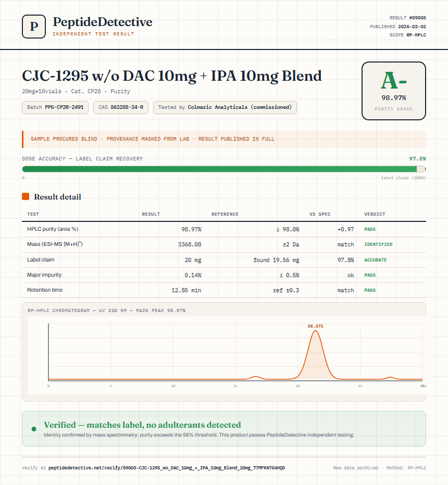Screen dimensions: 448x485
Task: Click the Batch PPG-CP20-2491 tag
Action: 55,107
